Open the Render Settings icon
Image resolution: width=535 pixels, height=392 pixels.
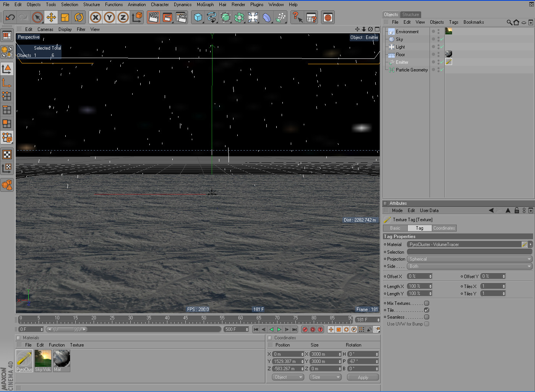coord(181,18)
